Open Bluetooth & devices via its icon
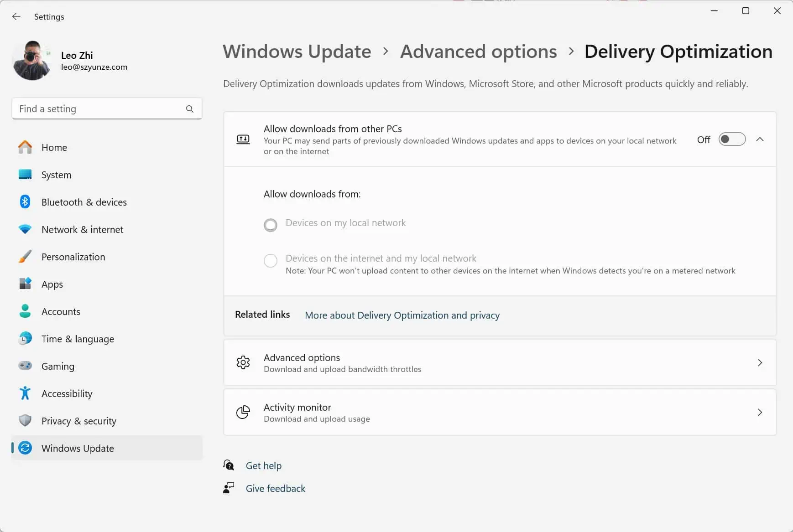This screenshot has width=793, height=532. (25, 202)
